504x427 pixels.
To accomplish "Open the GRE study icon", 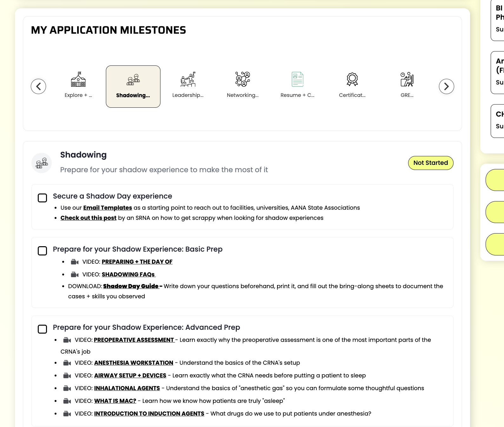I will 407,79.
